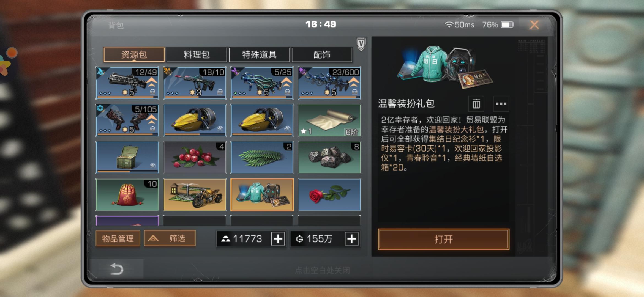This screenshot has width=644, height=297.
Task: Select the stone ore stack of 8
Action: [x=329, y=157]
